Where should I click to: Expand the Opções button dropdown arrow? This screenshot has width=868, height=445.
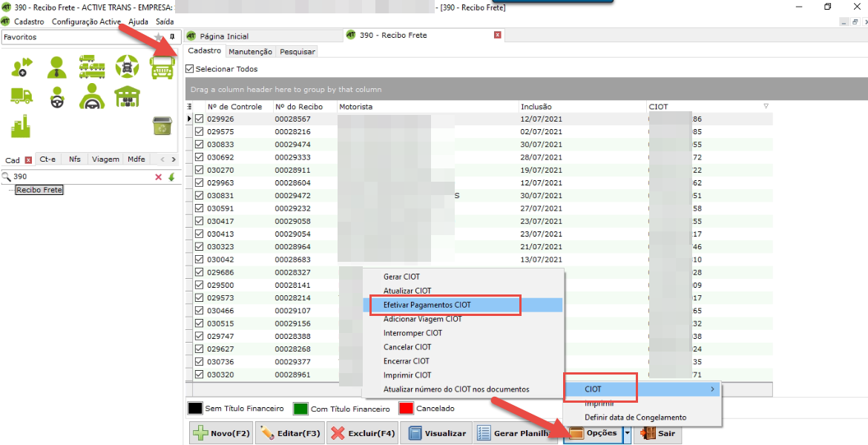coord(628,433)
